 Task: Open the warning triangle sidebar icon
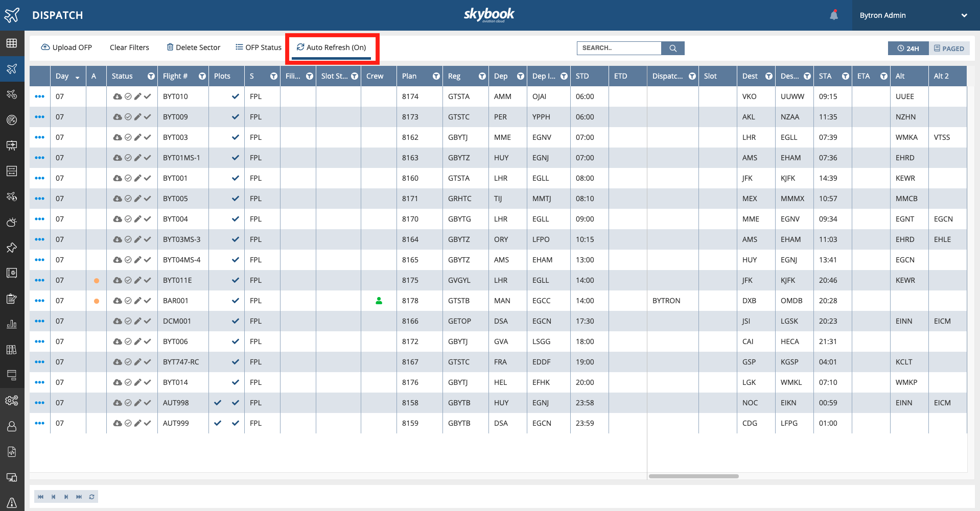12,503
